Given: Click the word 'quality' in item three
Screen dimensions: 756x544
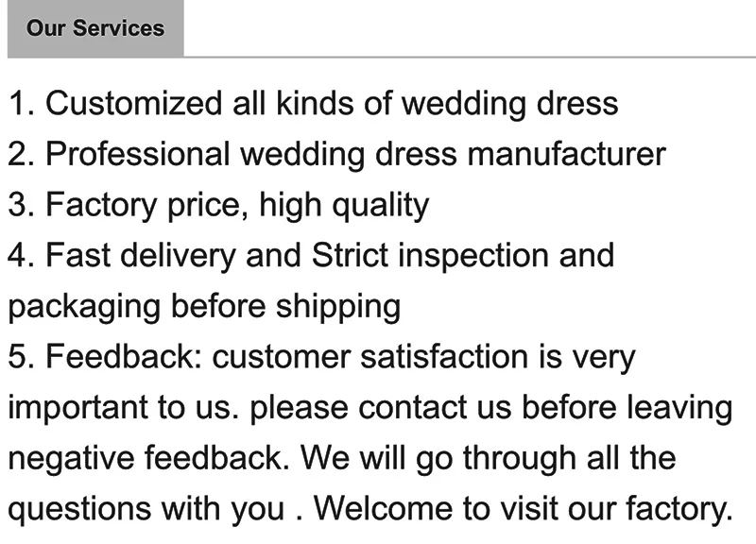Looking at the screenshot, I should pyautogui.click(x=381, y=206).
